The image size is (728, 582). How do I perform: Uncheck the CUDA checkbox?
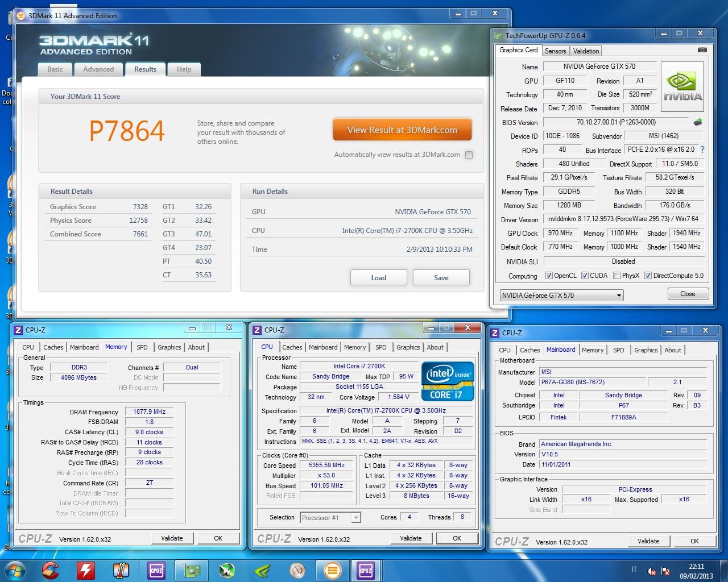coord(585,276)
